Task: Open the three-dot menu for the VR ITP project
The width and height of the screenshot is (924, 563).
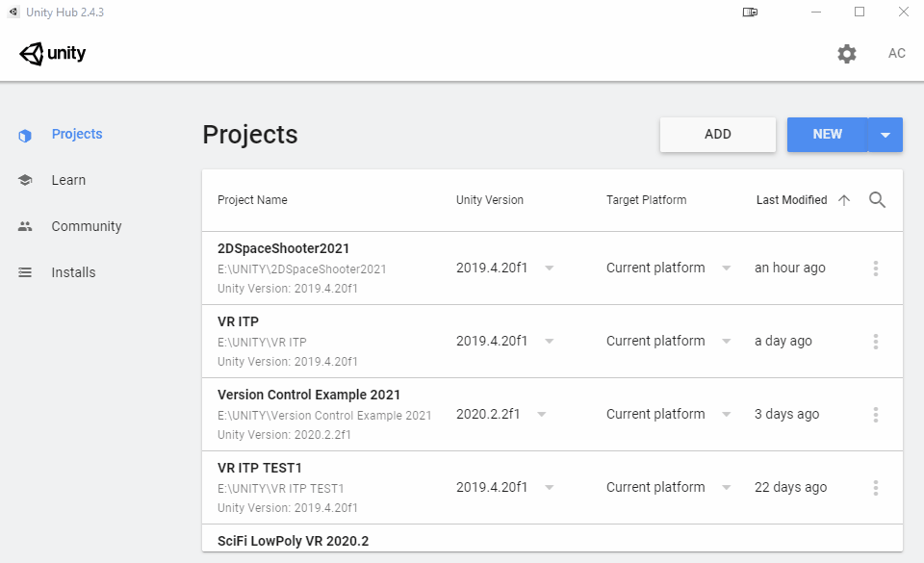Action: [875, 342]
